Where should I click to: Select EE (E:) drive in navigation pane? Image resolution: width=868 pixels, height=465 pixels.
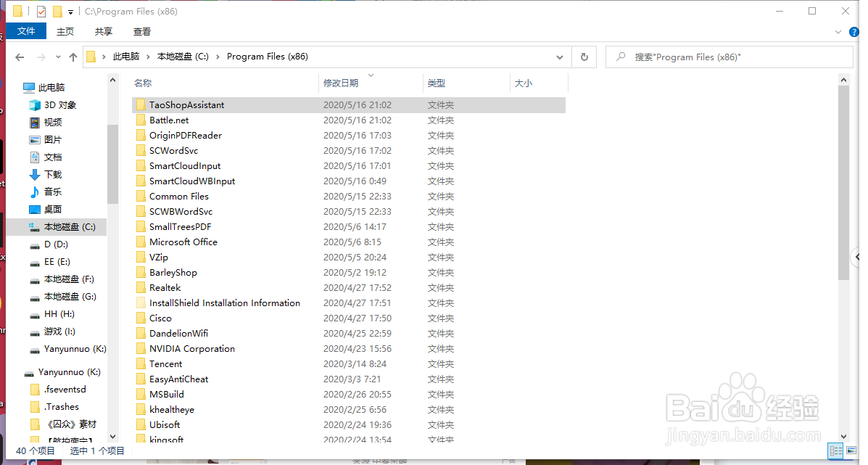[x=57, y=262]
